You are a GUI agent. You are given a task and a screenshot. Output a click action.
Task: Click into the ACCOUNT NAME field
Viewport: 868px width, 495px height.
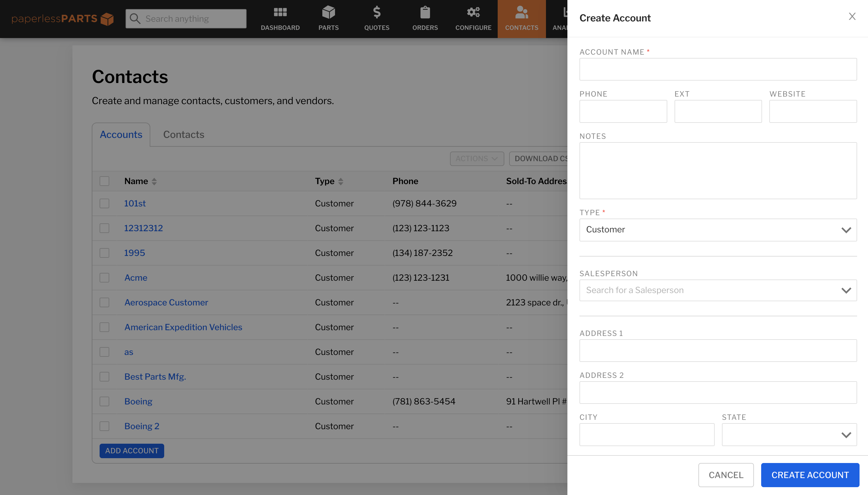pos(717,69)
